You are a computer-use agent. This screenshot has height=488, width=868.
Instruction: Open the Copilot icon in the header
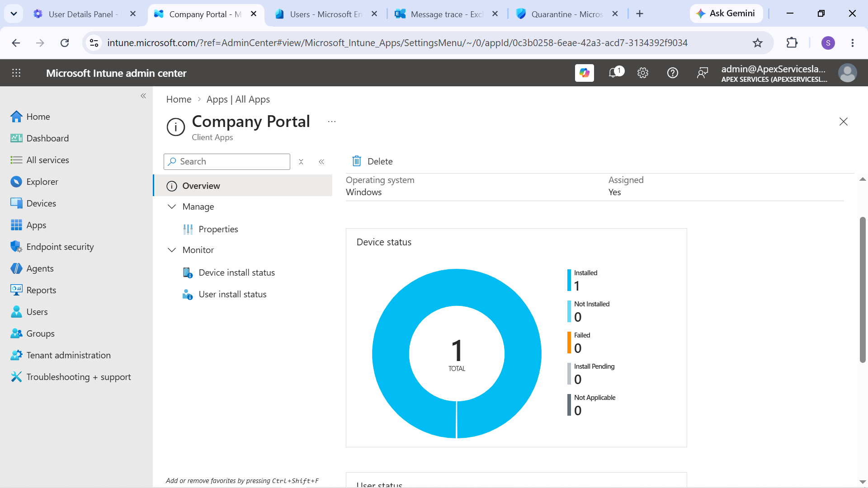coord(584,73)
